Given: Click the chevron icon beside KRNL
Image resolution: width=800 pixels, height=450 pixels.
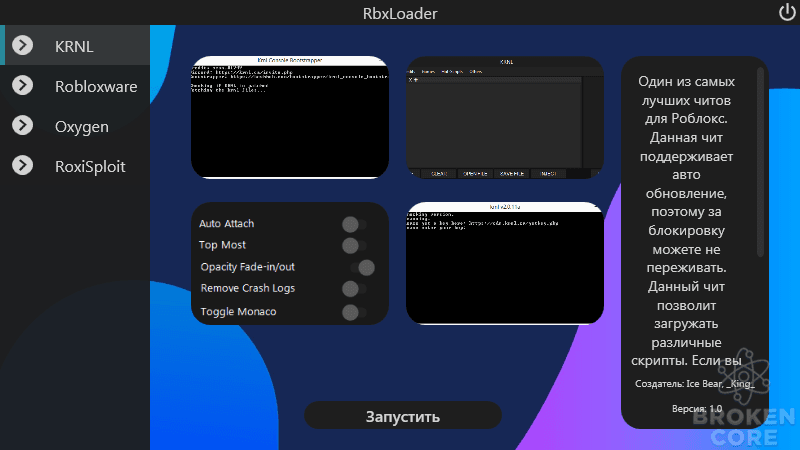Looking at the screenshot, I should (x=22, y=45).
